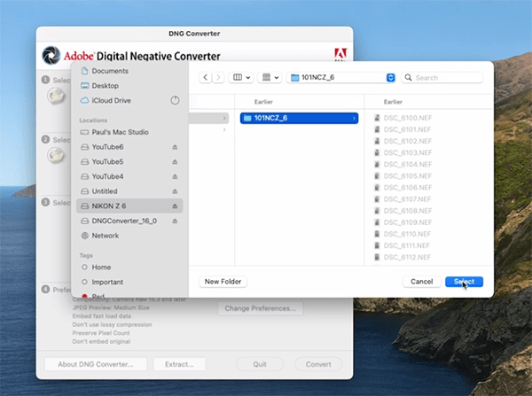Click the iCloud Drive sync status icon
The image size is (532, 396).
click(175, 100)
